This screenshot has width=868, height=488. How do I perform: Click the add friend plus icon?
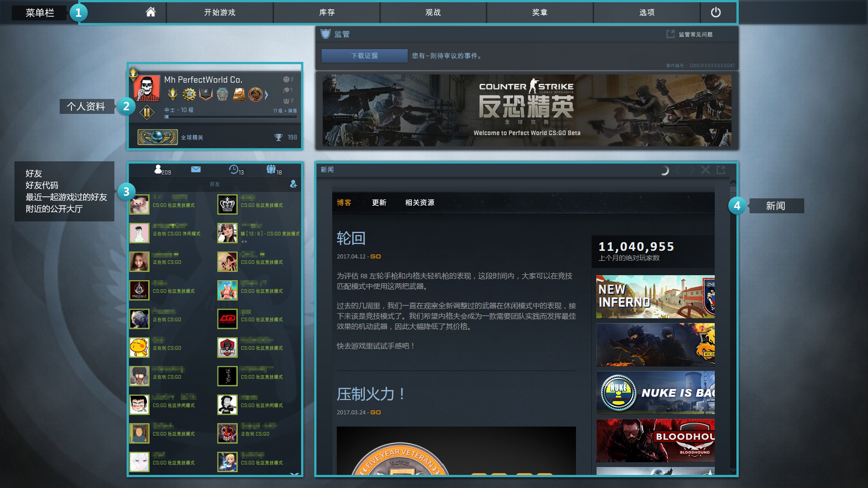293,184
